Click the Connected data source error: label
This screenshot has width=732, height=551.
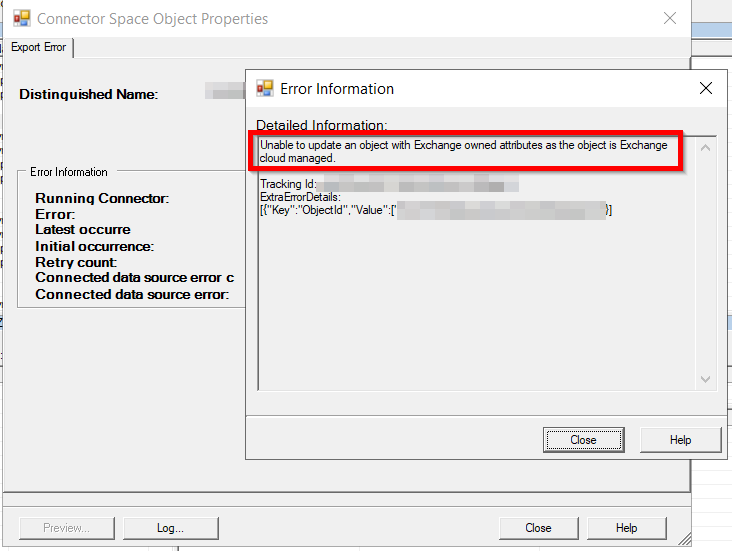132,295
